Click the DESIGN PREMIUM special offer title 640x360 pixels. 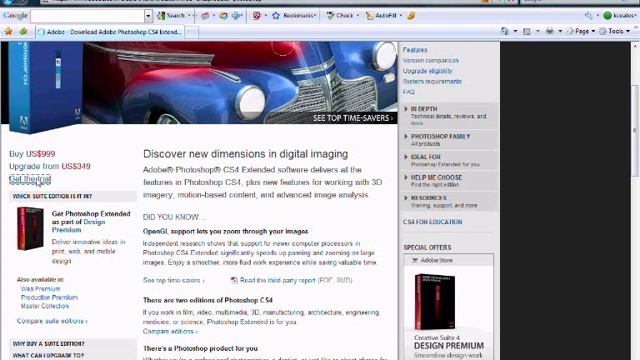(x=449, y=346)
